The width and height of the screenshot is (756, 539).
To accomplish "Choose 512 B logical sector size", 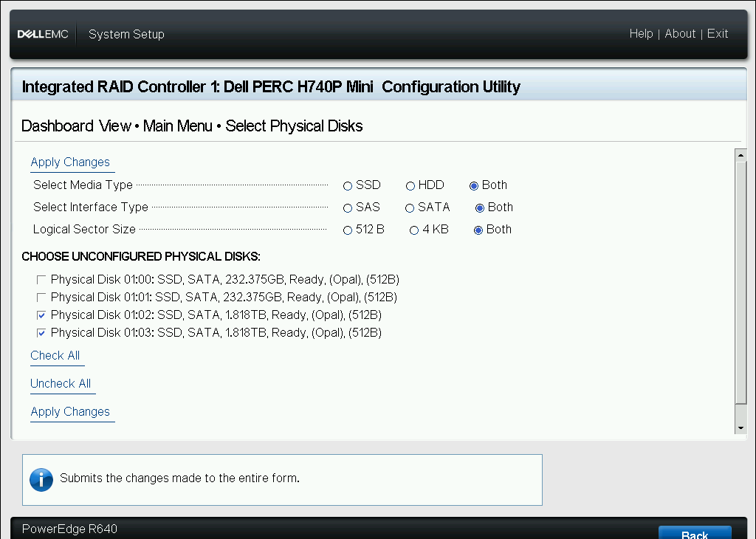I will [x=347, y=230].
